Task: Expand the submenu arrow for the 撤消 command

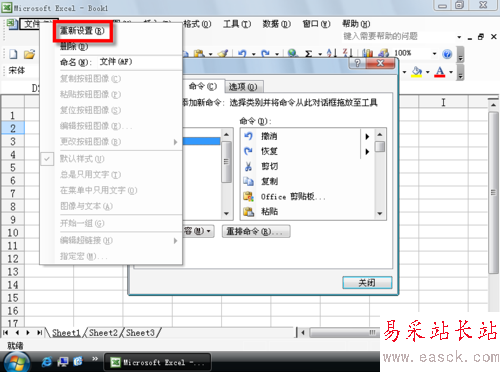Action: point(367,136)
